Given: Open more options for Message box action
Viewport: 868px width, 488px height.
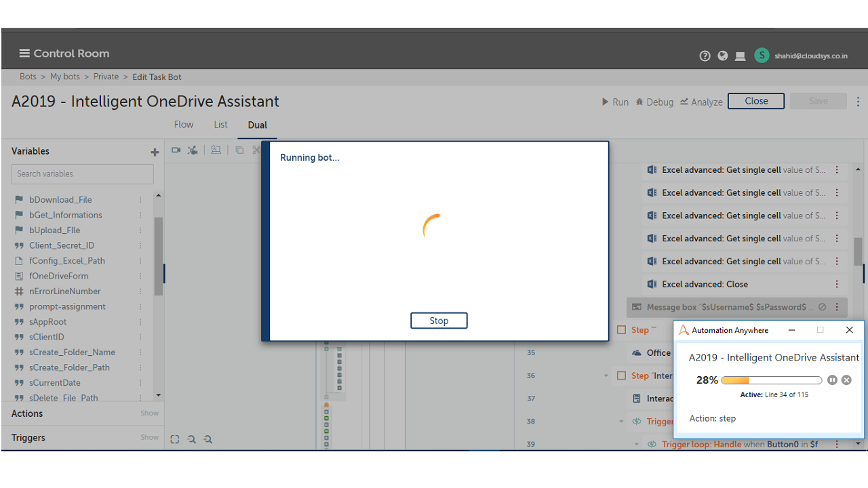Looking at the screenshot, I should point(837,307).
